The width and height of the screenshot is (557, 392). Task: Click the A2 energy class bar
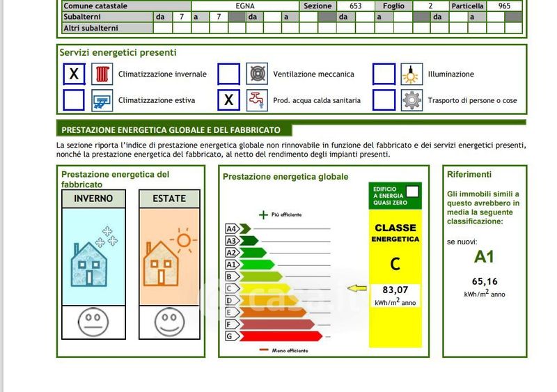click(253, 253)
